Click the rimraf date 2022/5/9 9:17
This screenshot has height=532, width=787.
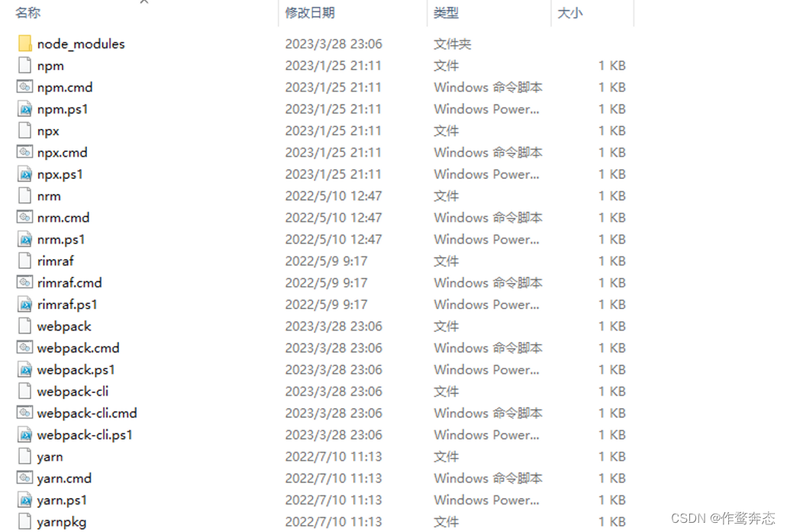click(x=326, y=262)
